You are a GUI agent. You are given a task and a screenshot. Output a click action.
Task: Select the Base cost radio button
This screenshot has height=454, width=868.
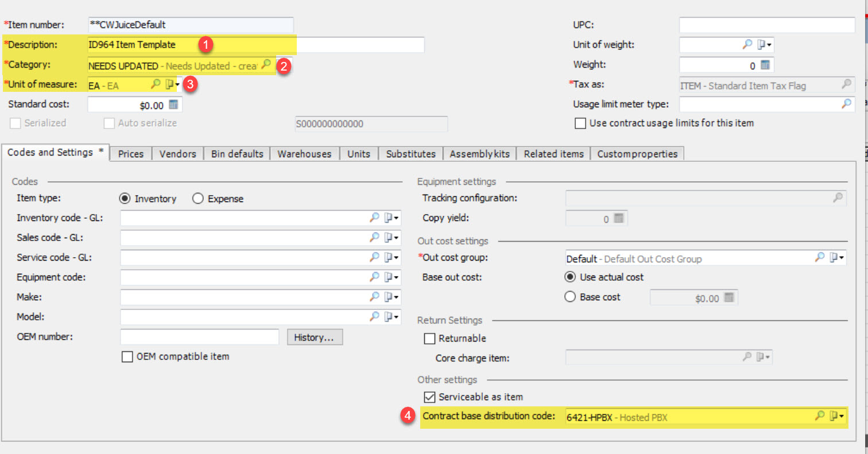(x=570, y=297)
